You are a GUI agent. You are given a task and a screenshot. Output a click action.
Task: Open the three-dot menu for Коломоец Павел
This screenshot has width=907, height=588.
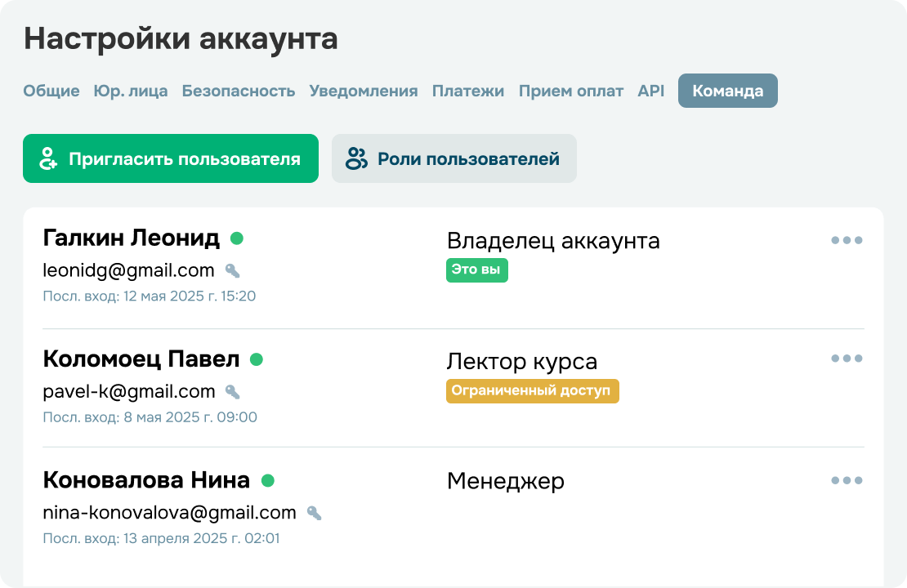tap(847, 357)
